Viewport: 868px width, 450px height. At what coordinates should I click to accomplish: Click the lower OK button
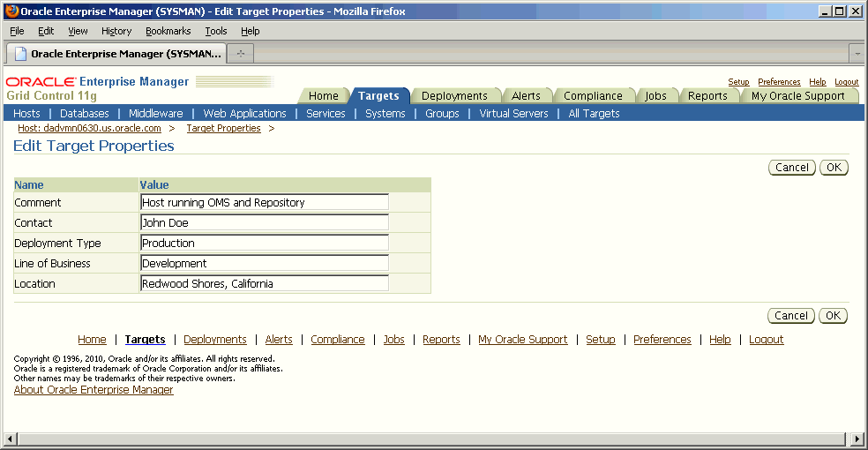[833, 316]
